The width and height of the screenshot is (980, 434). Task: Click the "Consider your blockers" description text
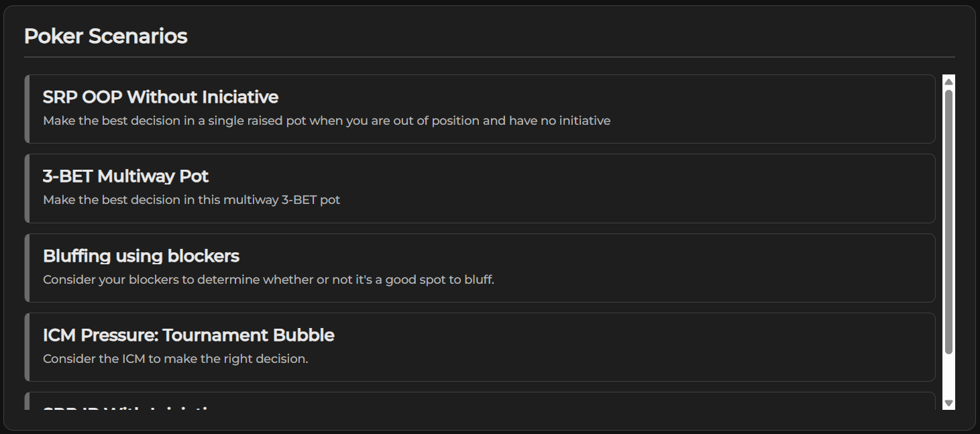click(268, 280)
